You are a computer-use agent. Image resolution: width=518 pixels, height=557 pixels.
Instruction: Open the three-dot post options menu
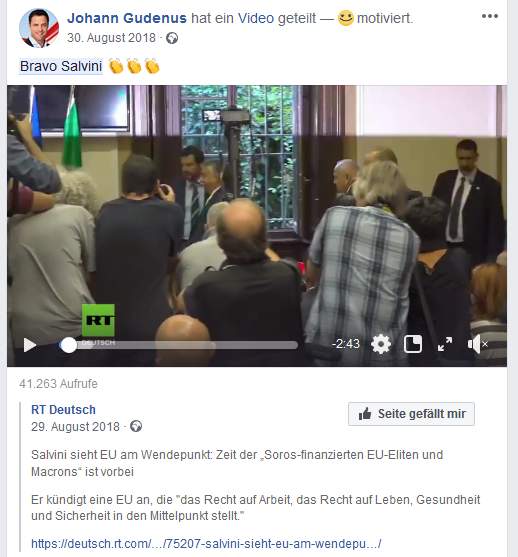(490, 16)
